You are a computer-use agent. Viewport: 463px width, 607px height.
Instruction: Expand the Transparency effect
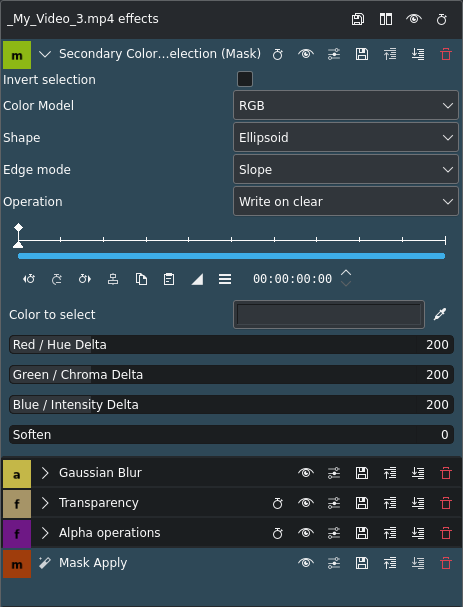[45, 503]
